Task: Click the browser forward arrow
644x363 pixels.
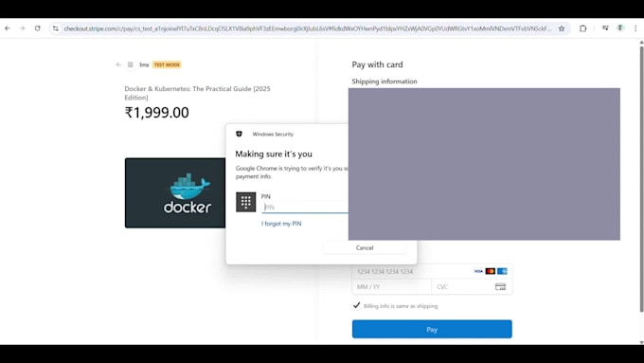Action: click(x=22, y=28)
